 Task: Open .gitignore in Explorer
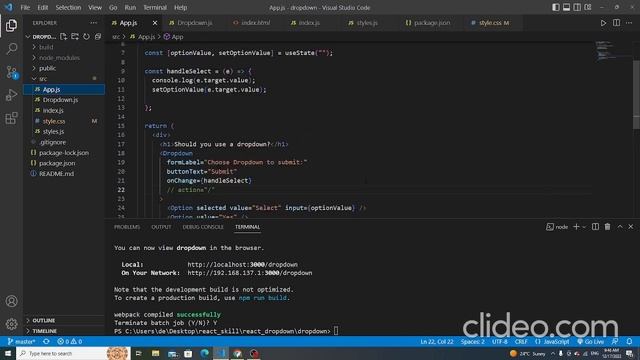[x=53, y=142]
